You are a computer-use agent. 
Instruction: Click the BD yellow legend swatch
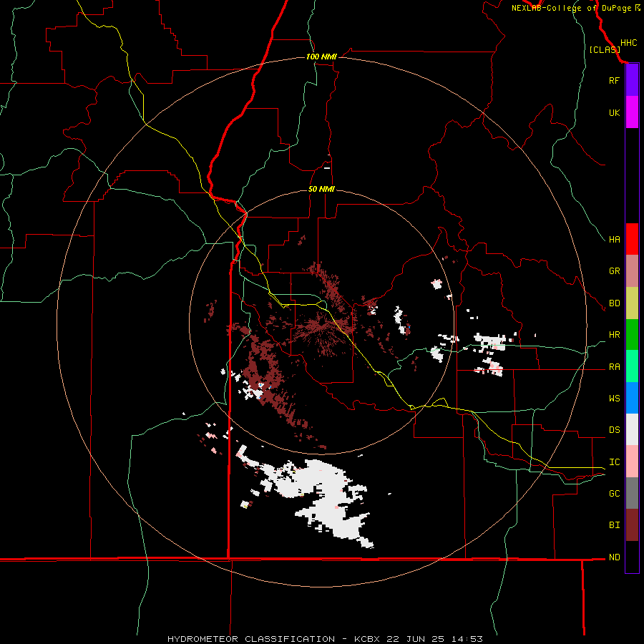click(632, 303)
